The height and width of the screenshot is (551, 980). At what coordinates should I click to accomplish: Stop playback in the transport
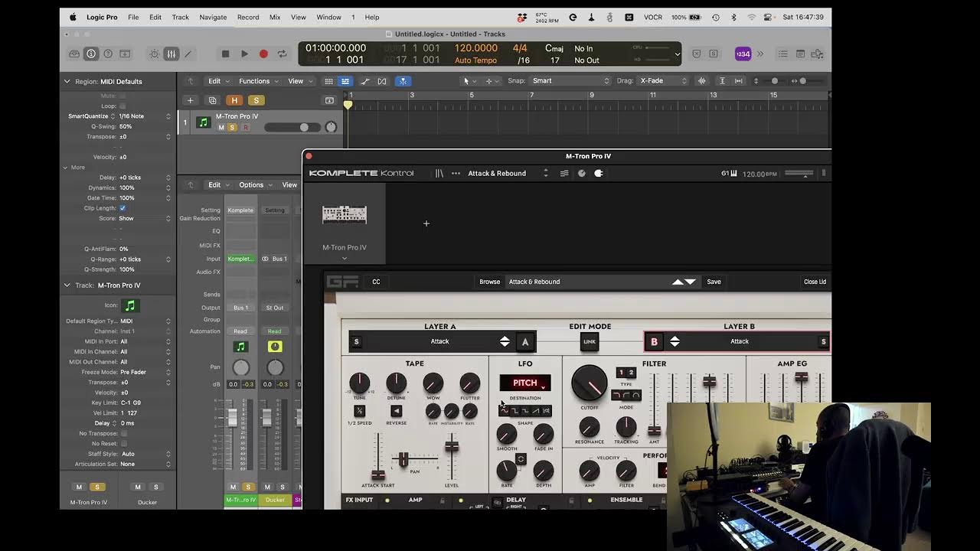(225, 54)
